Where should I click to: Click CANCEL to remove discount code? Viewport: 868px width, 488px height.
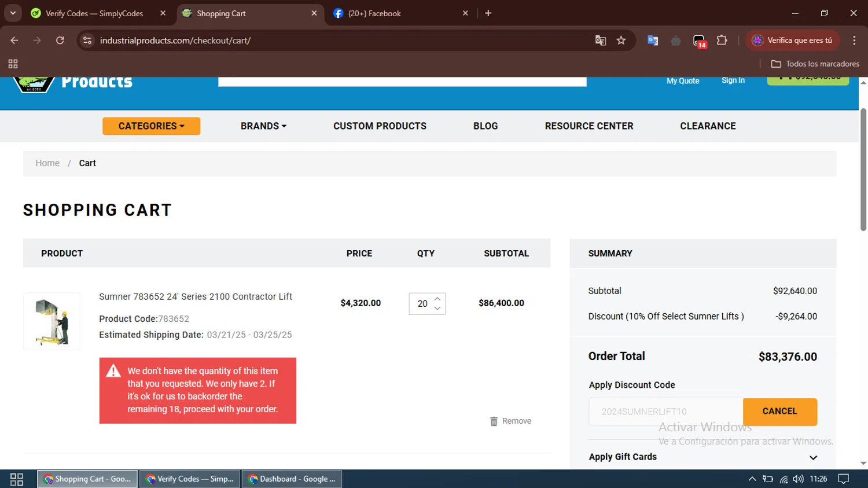pos(779,412)
